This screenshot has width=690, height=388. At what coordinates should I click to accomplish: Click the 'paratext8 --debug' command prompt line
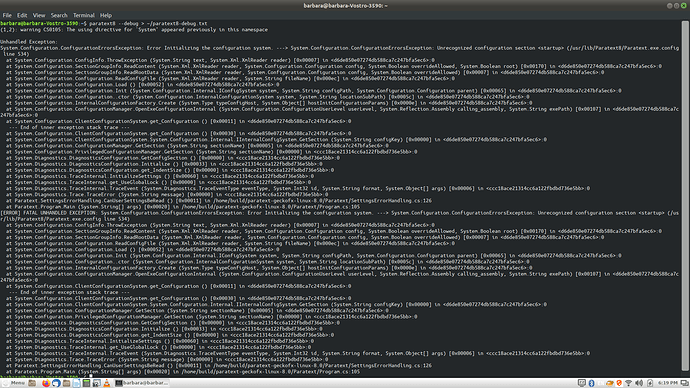tap(103, 23)
